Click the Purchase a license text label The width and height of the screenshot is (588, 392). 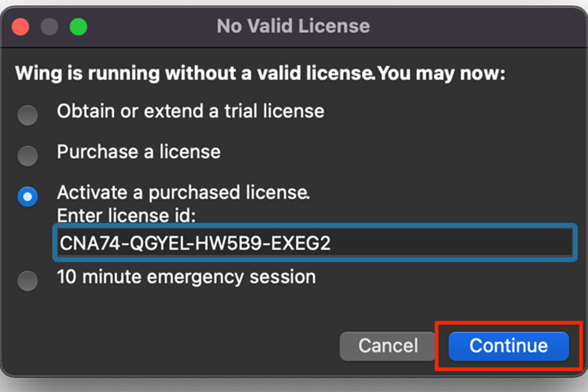click(x=139, y=152)
